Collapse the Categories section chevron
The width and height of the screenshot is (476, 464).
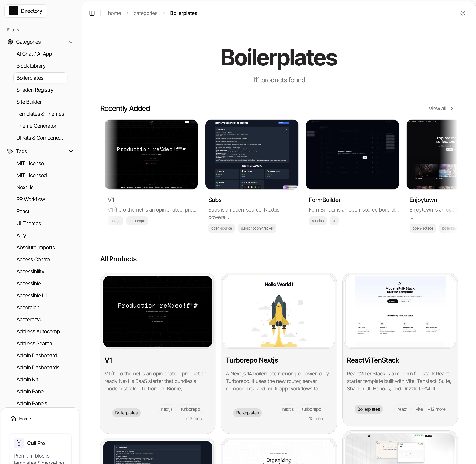(71, 42)
